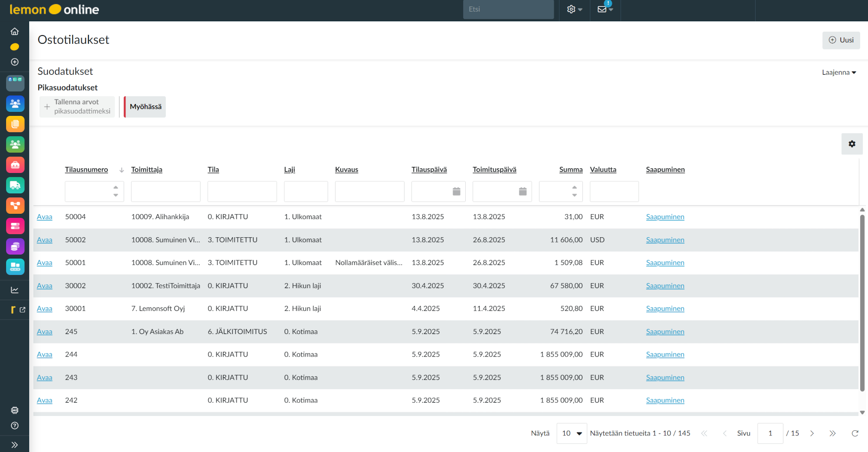
Task: Expand the sidebar with double chevron
Action: click(x=15, y=445)
